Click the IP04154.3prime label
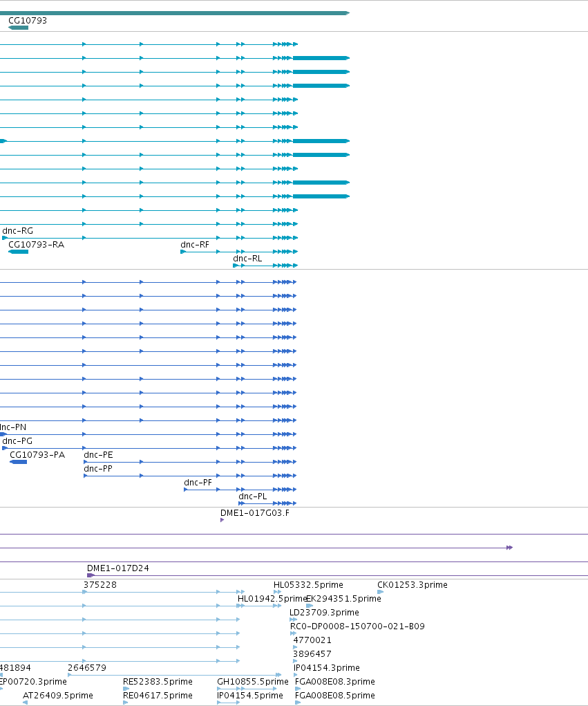 [x=327, y=668]
